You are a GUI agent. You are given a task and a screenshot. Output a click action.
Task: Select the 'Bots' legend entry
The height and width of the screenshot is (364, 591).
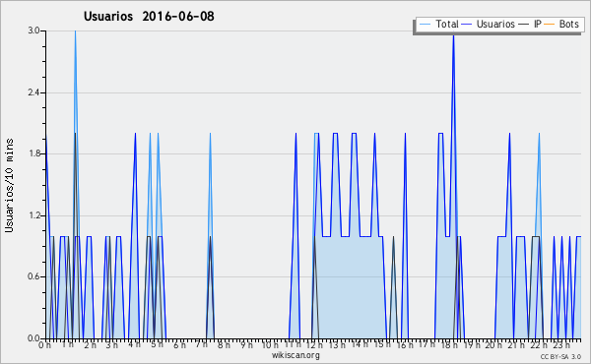coord(561,24)
